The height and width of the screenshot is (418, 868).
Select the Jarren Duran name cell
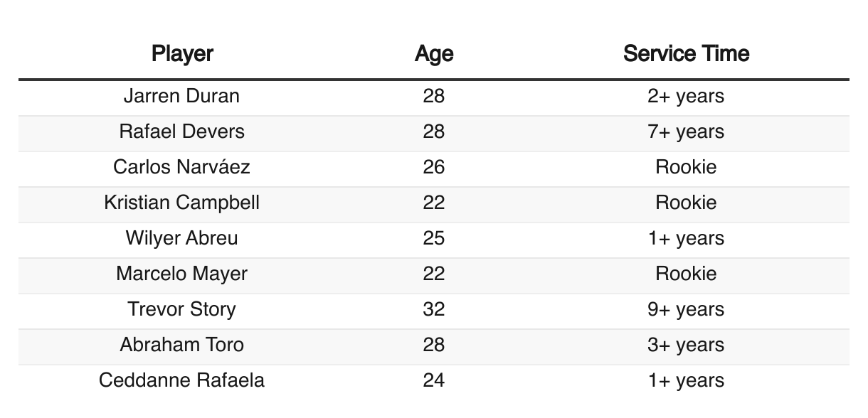point(182,96)
